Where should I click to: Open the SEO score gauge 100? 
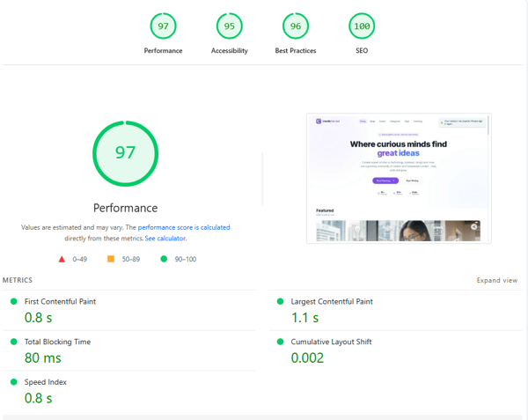pyautogui.click(x=362, y=26)
